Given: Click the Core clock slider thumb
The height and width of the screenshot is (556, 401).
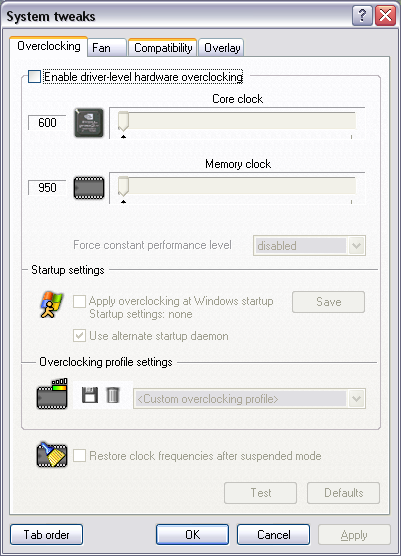Looking at the screenshot, I should click(x=123, y=121).
